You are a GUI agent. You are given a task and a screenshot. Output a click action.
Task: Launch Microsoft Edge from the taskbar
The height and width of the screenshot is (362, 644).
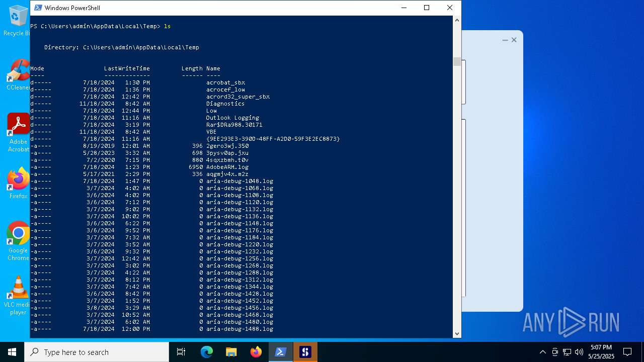207,352
